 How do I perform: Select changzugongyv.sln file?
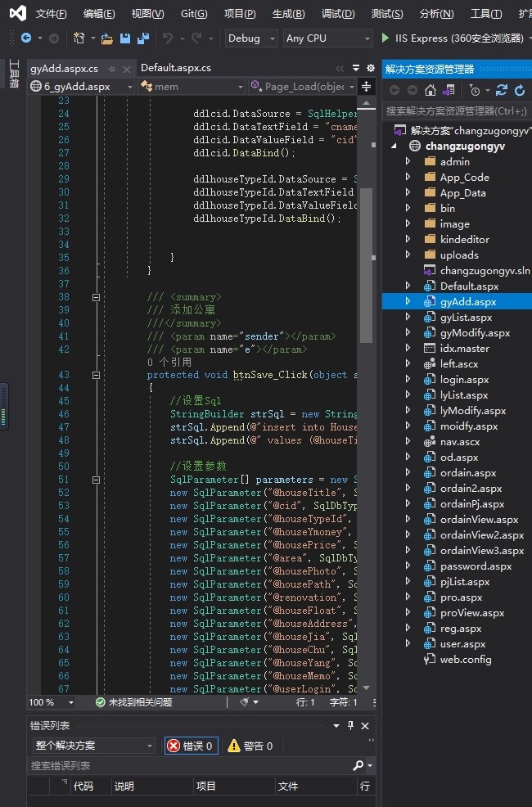(485, 270)
